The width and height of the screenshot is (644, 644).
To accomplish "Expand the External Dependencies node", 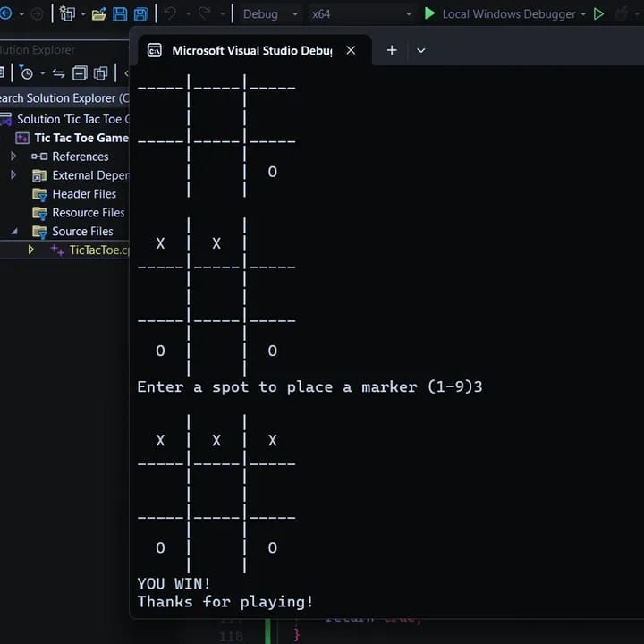I will [13, 175].
